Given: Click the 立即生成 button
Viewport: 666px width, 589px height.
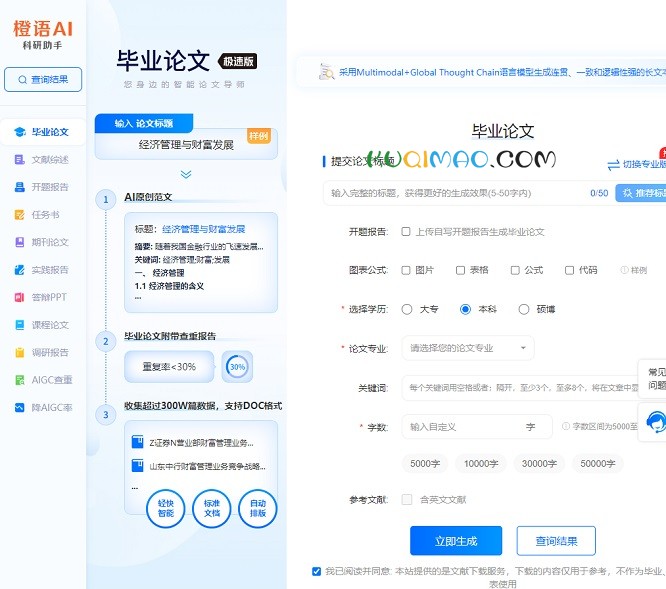Looking at the screenshot, I should pyautogui.click(x=456, y=541).
